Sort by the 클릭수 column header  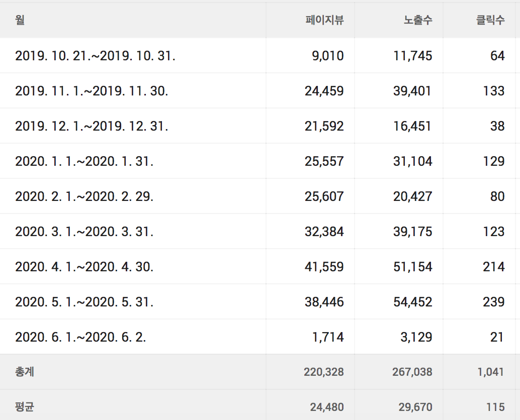tap(490, 20)
